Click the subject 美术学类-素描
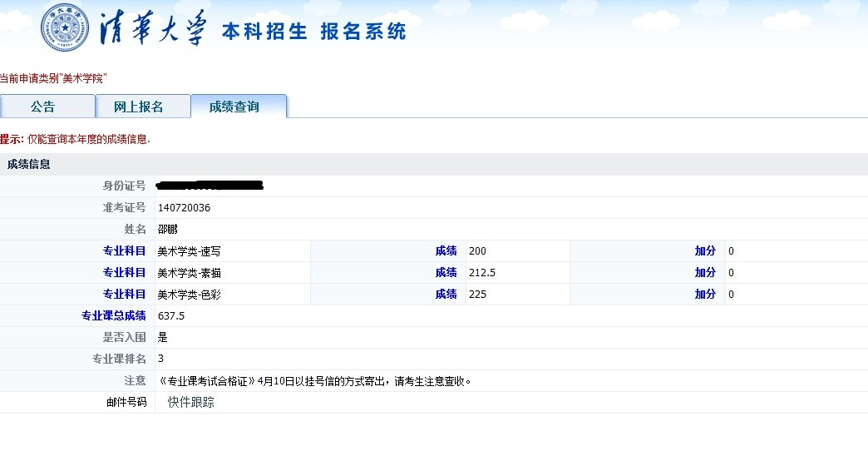The height and width of the screenshot is (451, 868). (189, 273)
